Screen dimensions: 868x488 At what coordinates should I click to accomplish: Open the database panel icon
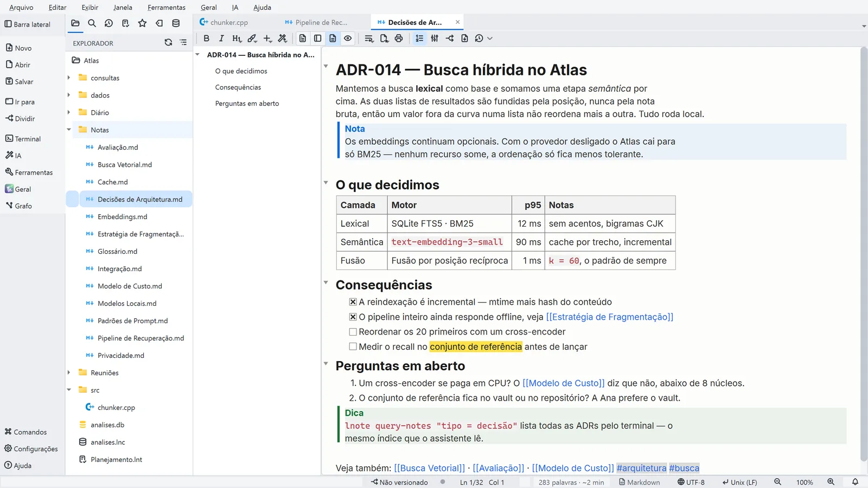176,23
